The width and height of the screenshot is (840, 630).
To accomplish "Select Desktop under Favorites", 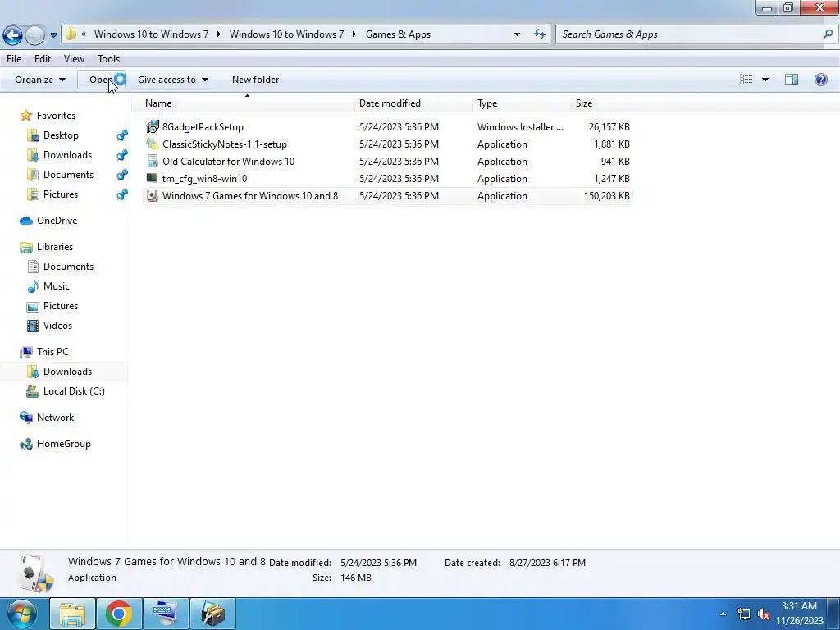I will click(x=61, y=135).
